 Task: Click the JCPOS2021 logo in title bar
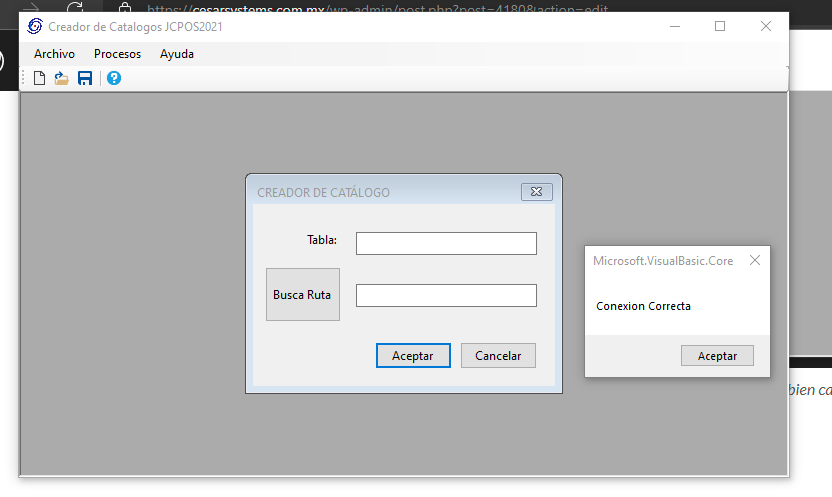point(35,26)
